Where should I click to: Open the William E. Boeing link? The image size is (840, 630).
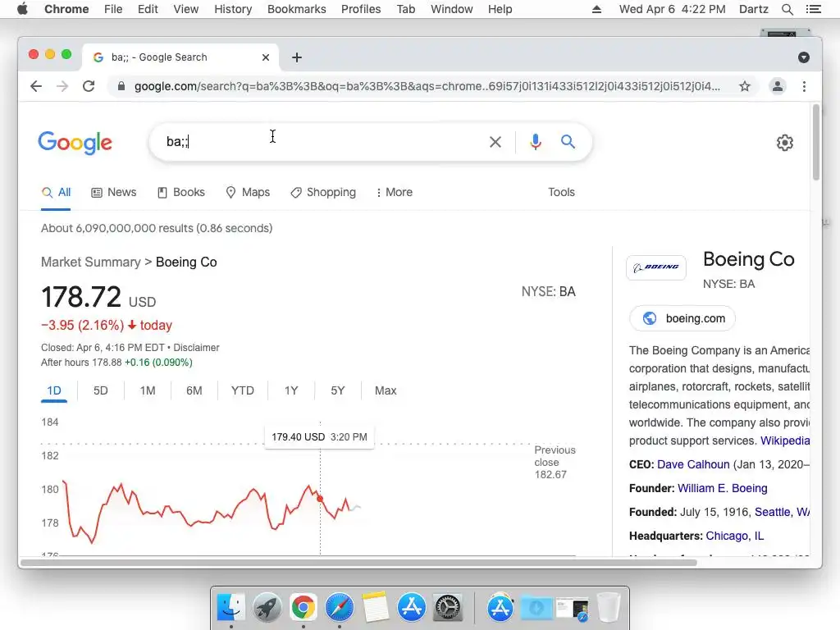tap(722, 488)
